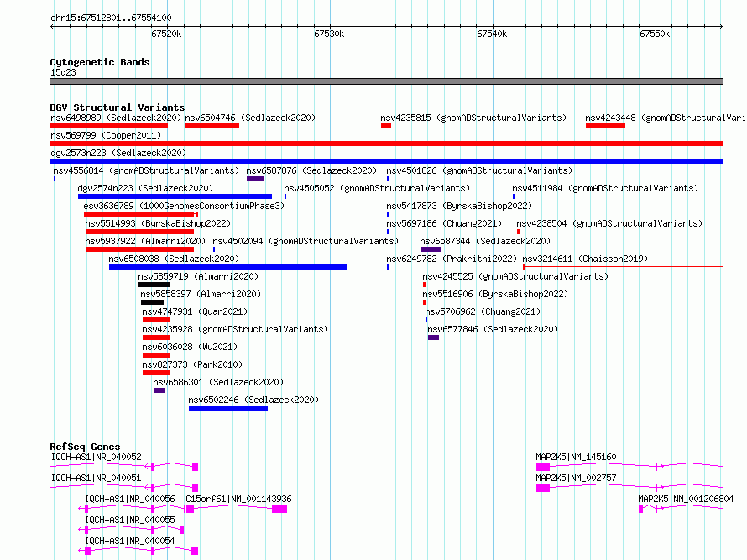747x560 pixels.
Task: Click IQCH-AS1|NR_040052 gene label
Action: (x=96, y=457)
